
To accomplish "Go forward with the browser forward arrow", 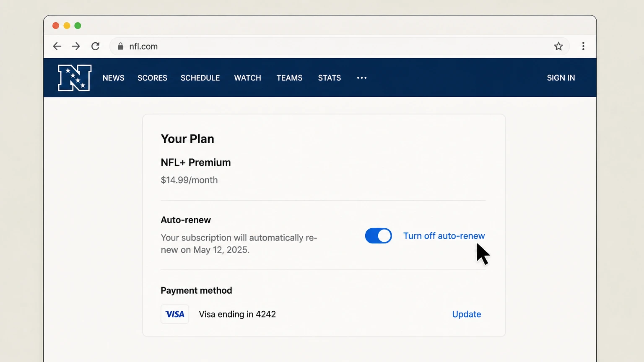I will tap(76, 46).
